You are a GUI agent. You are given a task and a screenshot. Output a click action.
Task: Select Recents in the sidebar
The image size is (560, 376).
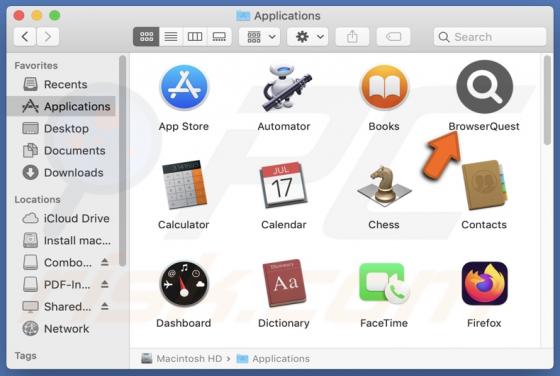(61, 84)
